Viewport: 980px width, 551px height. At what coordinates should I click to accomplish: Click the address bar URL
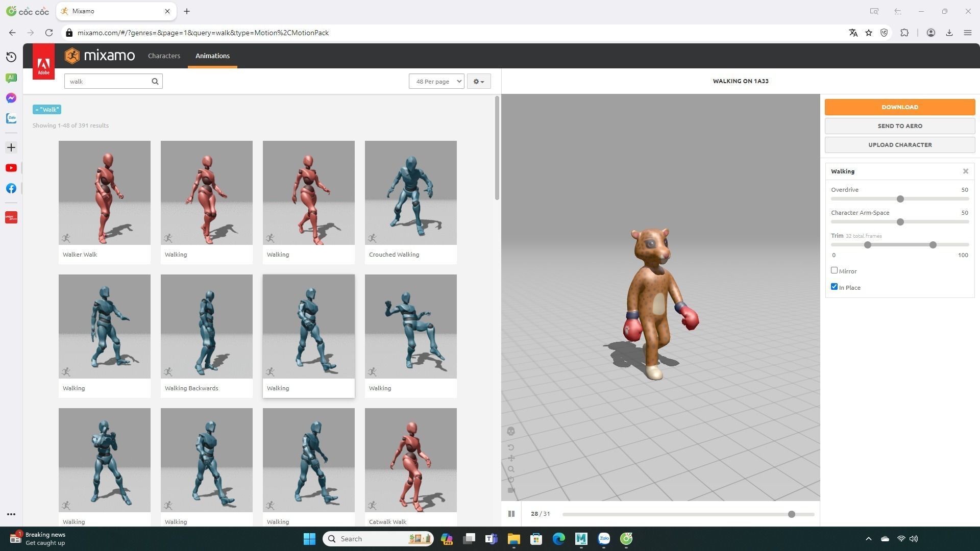pyautogui.click(x=203, y=33)
